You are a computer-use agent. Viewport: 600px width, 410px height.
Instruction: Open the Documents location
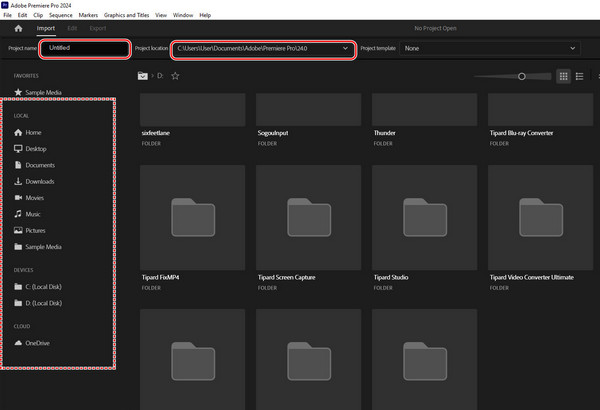34,165
